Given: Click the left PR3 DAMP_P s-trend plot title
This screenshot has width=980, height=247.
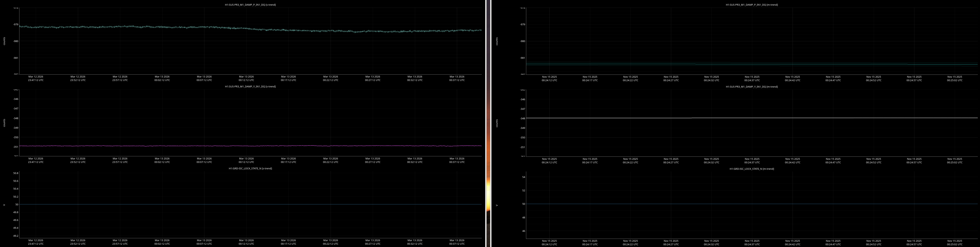Looking at the screenshot, I should pyautogui.click(x=250, y=5).
